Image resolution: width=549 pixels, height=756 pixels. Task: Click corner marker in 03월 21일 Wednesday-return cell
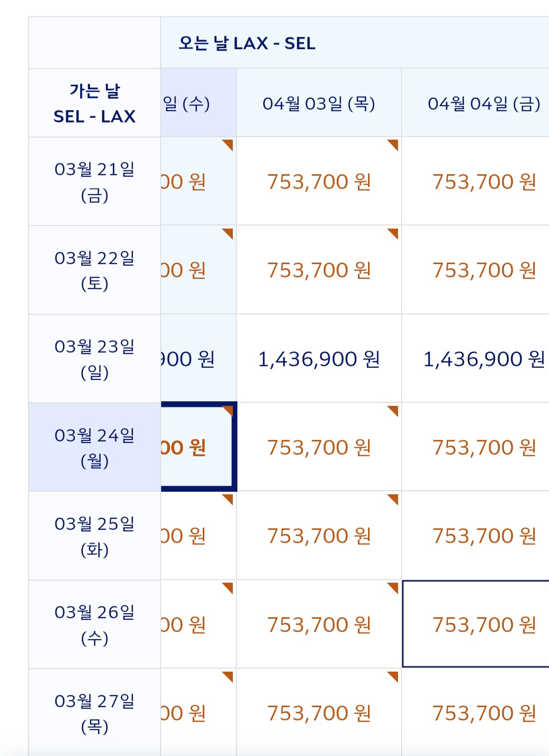(x=228, y=145)
